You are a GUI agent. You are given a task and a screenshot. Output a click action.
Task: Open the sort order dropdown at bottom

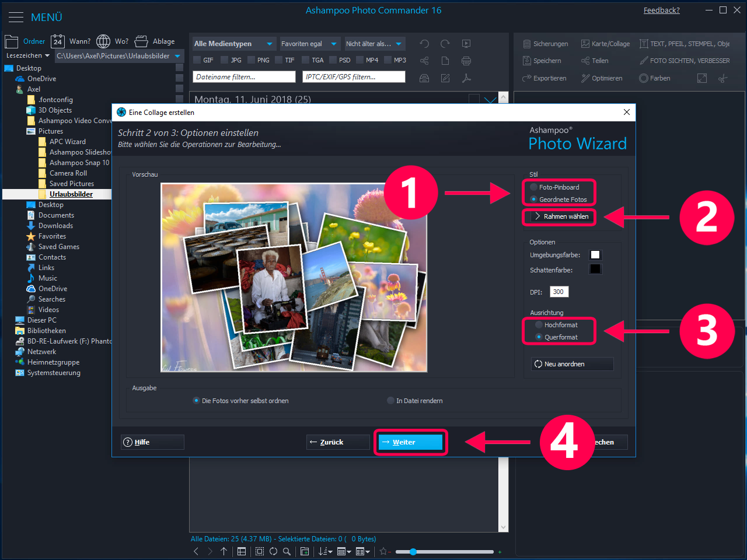coord(325,551)
